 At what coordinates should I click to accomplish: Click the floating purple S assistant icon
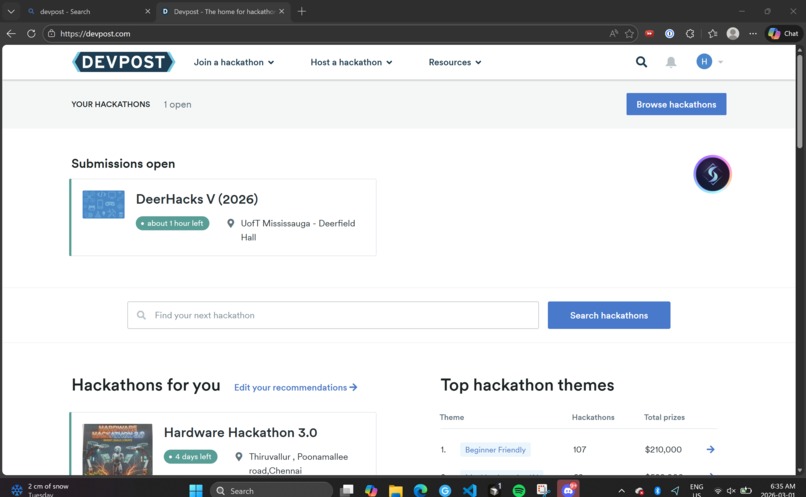[x=712, y=174]
